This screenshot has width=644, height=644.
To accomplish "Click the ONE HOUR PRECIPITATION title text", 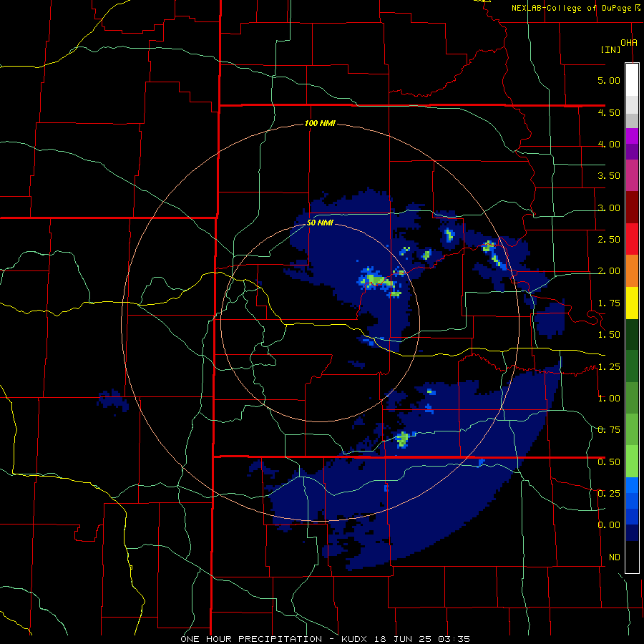I will [x=251, y=639].
